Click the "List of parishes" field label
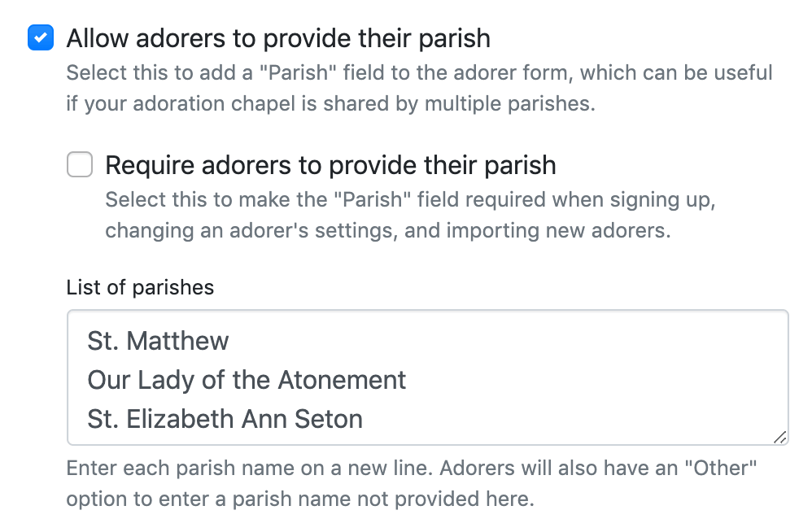Screen dimensions: 812x532 point(140,287)
